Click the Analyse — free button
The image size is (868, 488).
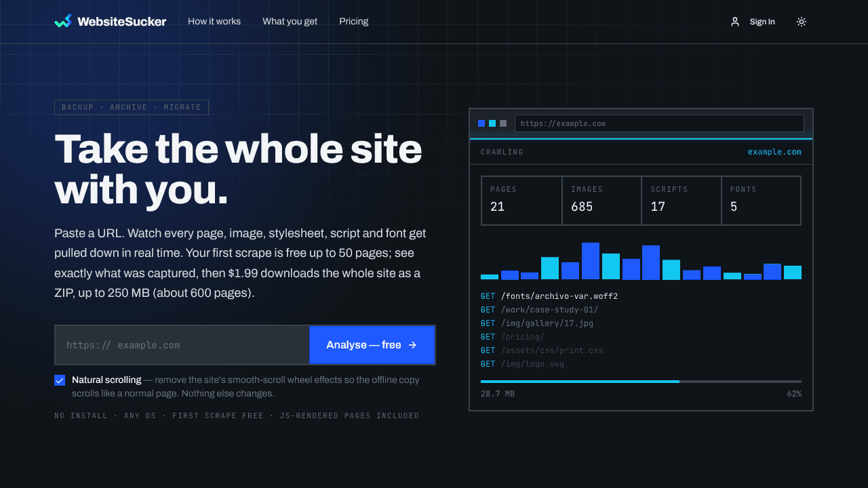372,345
